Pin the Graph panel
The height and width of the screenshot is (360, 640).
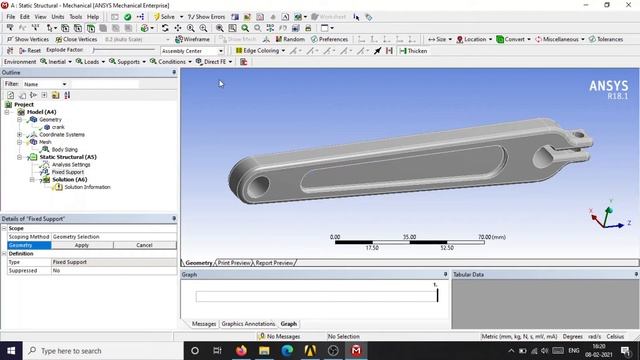[x=445, y=275]
